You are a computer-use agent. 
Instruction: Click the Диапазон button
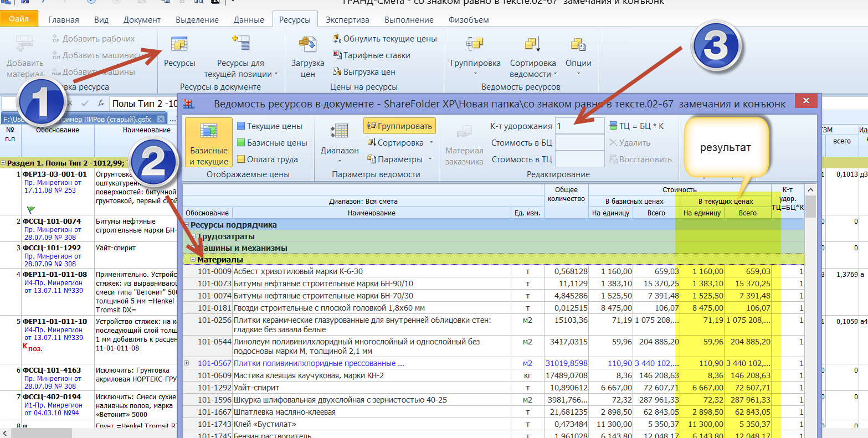point(340,140)
